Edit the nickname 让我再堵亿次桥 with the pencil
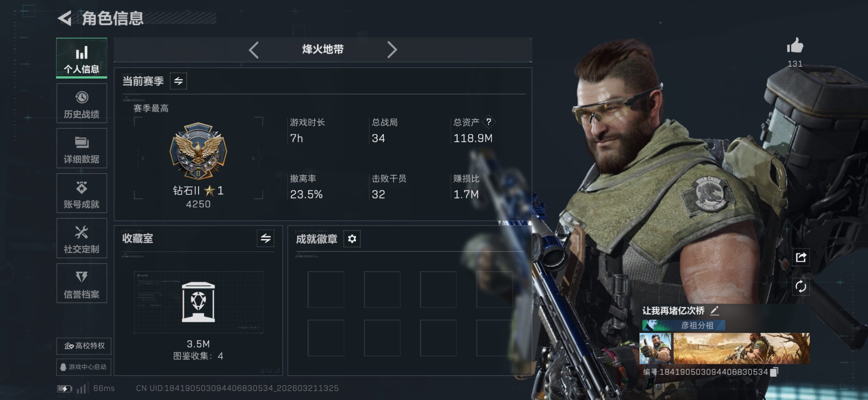Screen dimensions: 868x400 [x=714, y=310]
